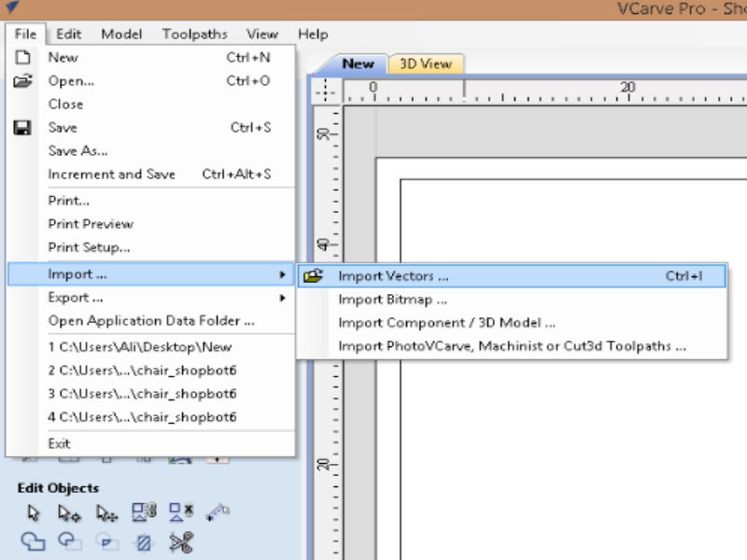Switch to the New drawing tab
Viewport: 747px width, 560px height.
358,63
